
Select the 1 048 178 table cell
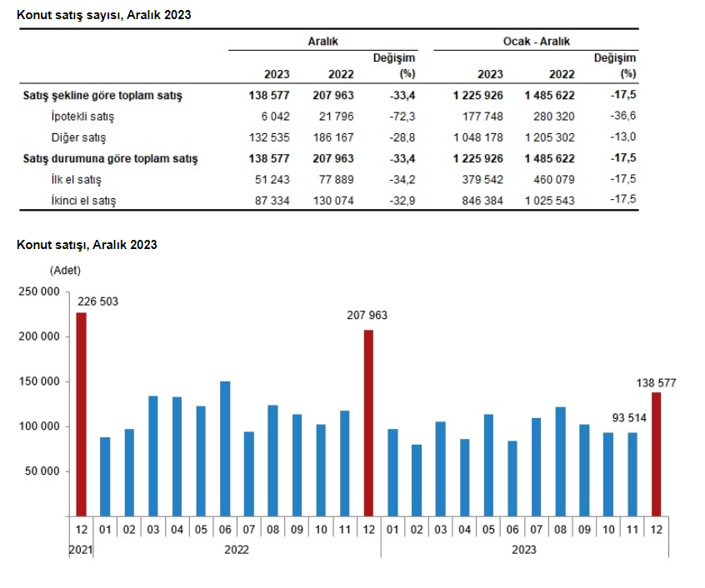pos(478,137)
